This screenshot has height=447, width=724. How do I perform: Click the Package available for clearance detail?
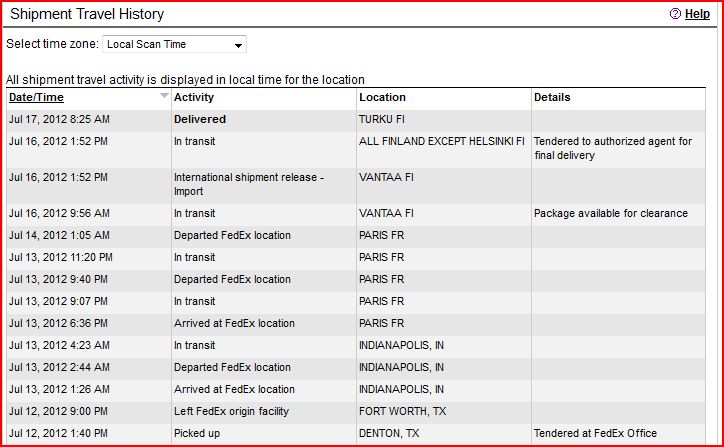611,213
